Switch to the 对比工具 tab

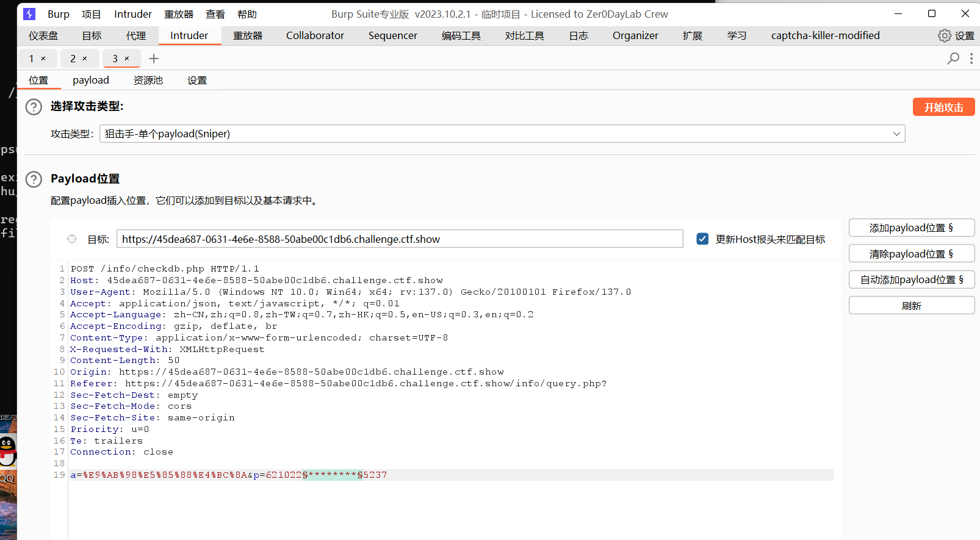pos(525,35)
